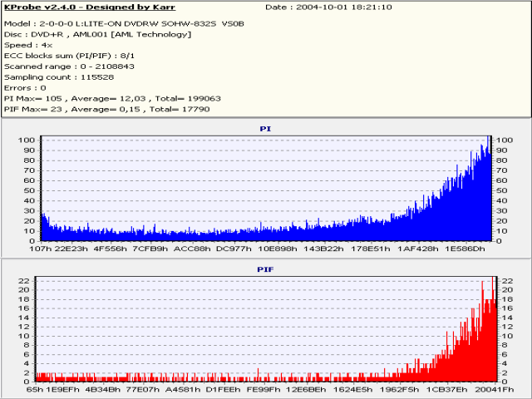
Task: Click PIF x-axis label A4581h
Action: (x=183, y=390)
